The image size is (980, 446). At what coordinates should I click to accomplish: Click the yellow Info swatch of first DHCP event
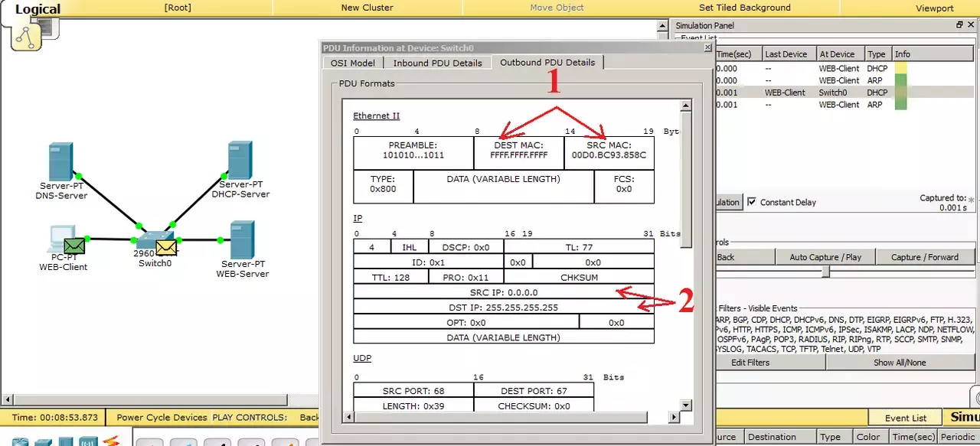tap(900, 68)
